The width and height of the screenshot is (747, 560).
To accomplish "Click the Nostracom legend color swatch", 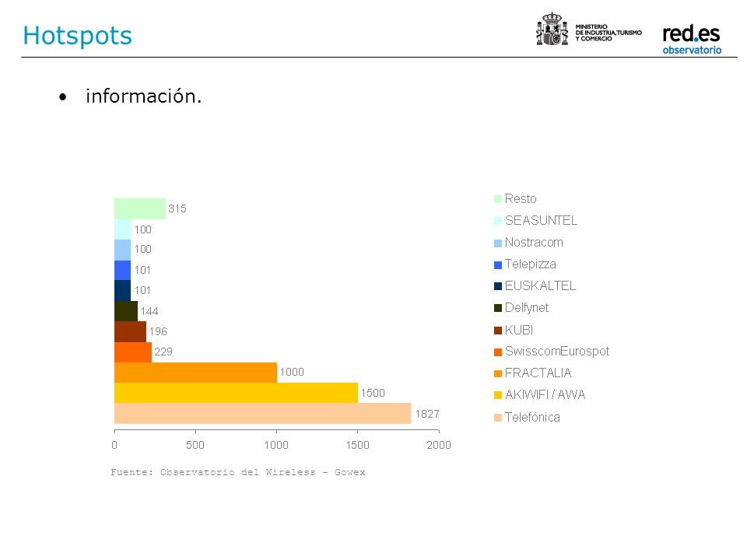I will point(498,243).
